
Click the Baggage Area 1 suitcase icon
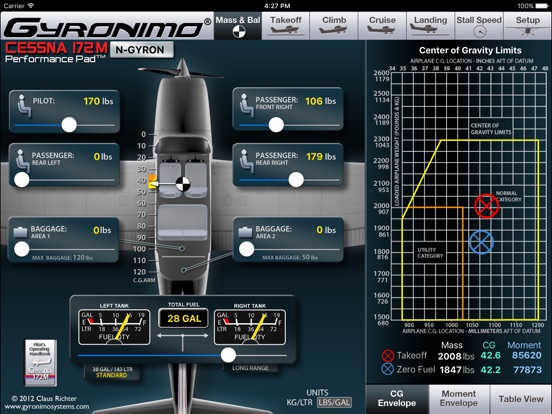click(20, 232)
